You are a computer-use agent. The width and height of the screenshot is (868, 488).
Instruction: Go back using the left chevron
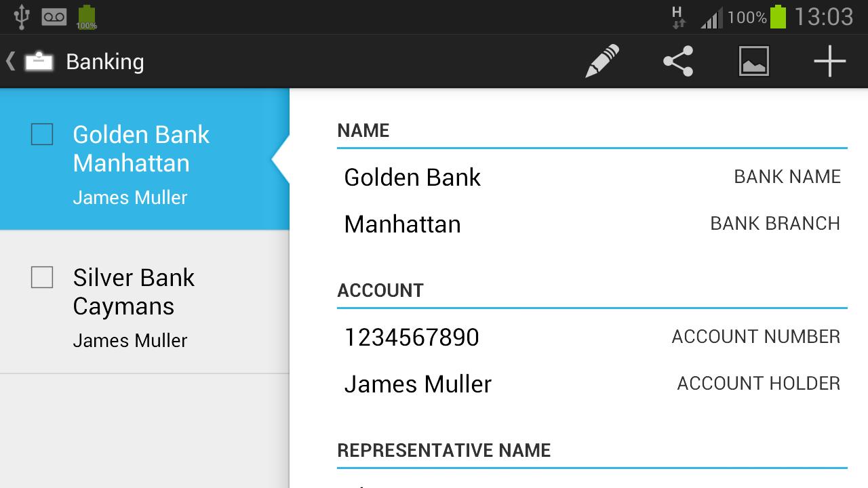[x=10, y=62]
